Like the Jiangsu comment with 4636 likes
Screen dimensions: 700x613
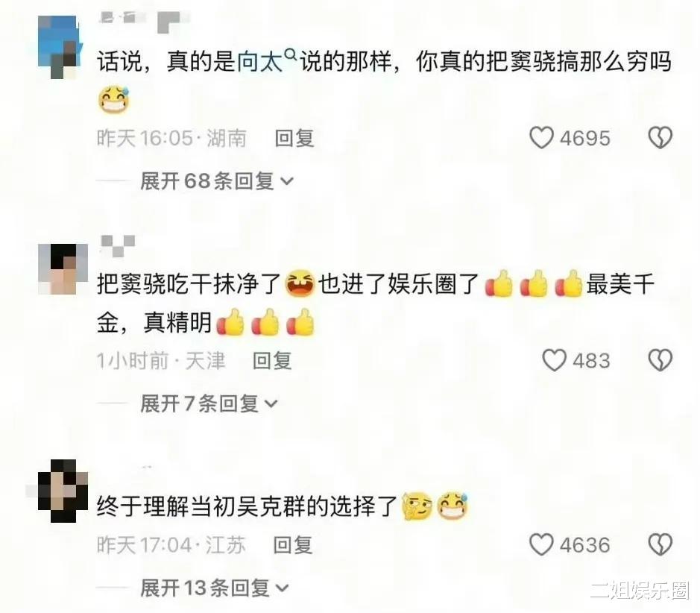[x=541, y=544]
